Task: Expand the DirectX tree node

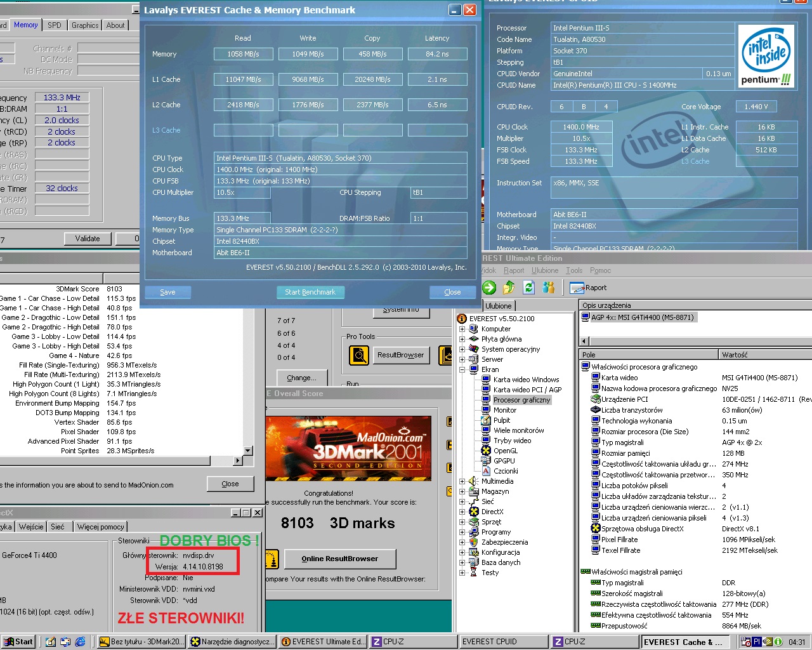Action: [462, 512]
